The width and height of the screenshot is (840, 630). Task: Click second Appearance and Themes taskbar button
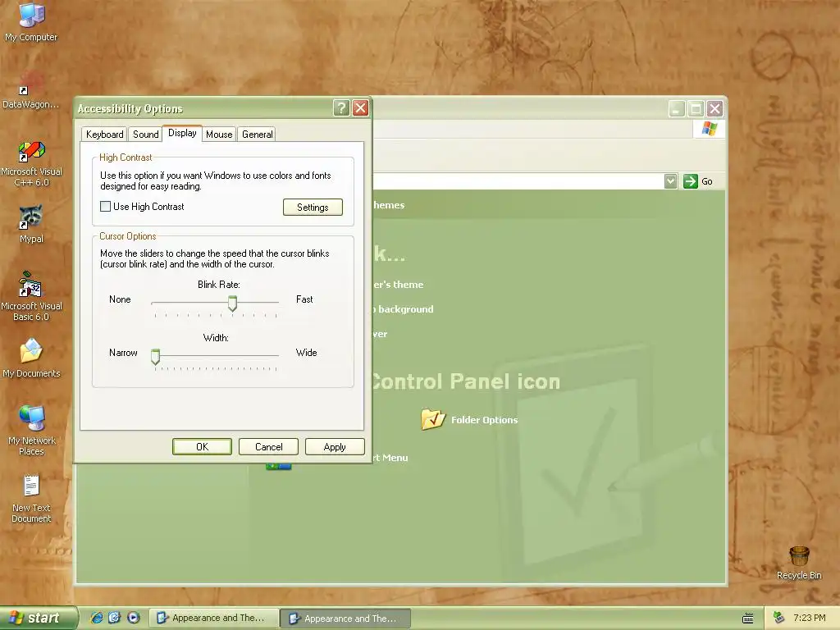(x=345, y=619)
